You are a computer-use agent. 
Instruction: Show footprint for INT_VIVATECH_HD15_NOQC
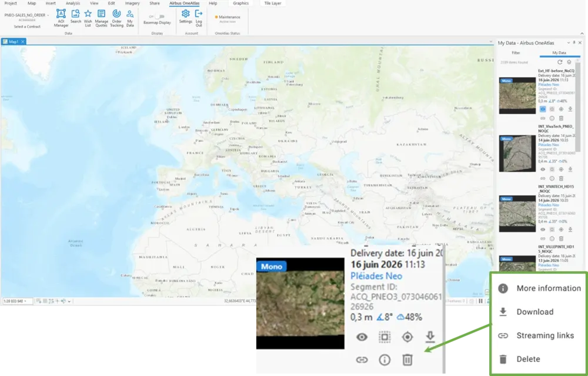coord(552,229)
